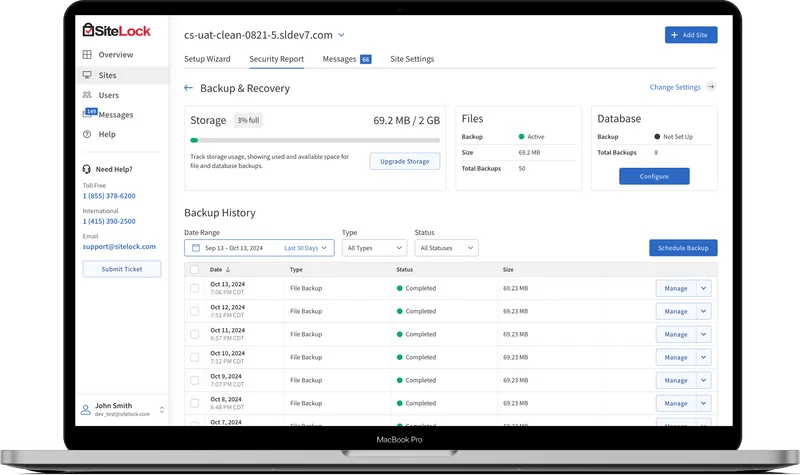Check the Oct 9, 2024 backup row
The image size is (800, 475).
[194, 380]
